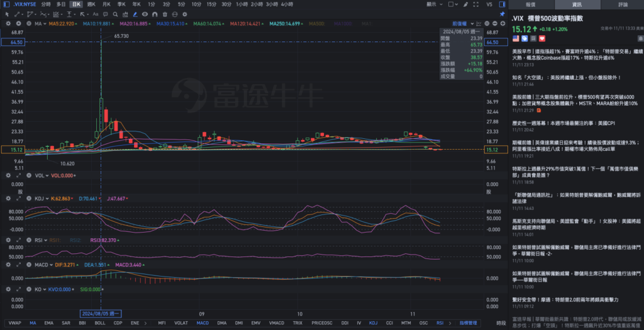
Task: Open the paintbrush chart style tool
Action: (465, 4)
